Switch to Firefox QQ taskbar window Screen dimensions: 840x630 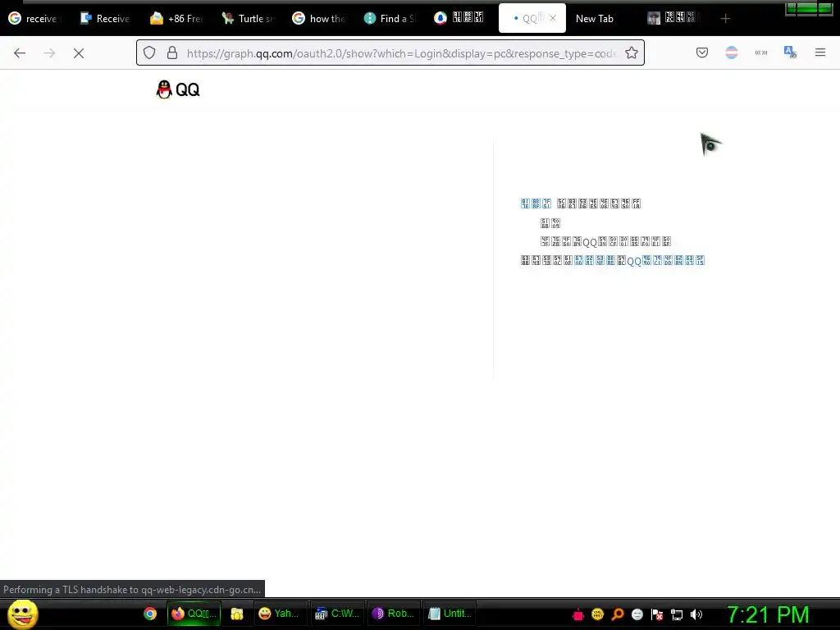tap(194, 614)
